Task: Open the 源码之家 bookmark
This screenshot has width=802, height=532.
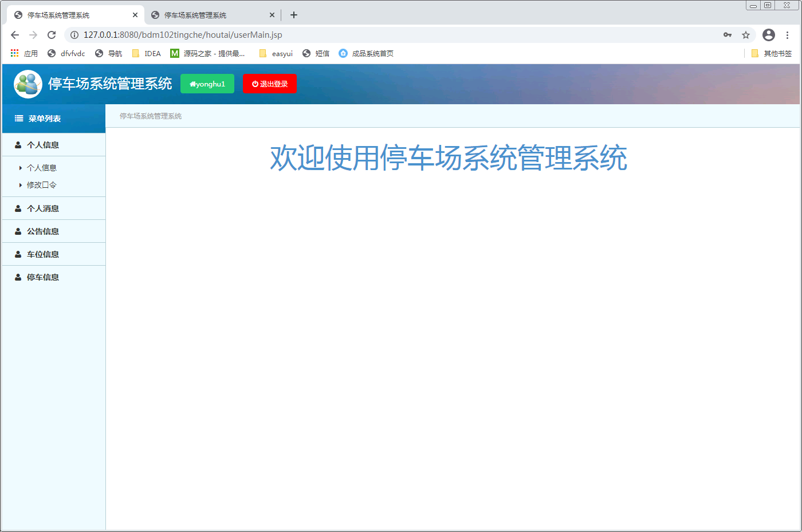Action: [208, 53]
